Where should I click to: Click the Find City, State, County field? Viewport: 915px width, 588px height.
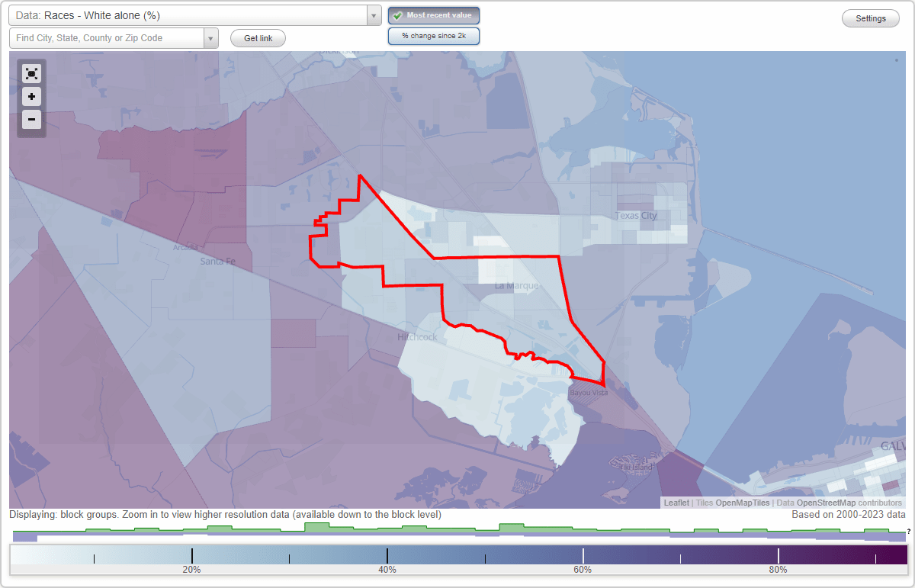[107, 38]
